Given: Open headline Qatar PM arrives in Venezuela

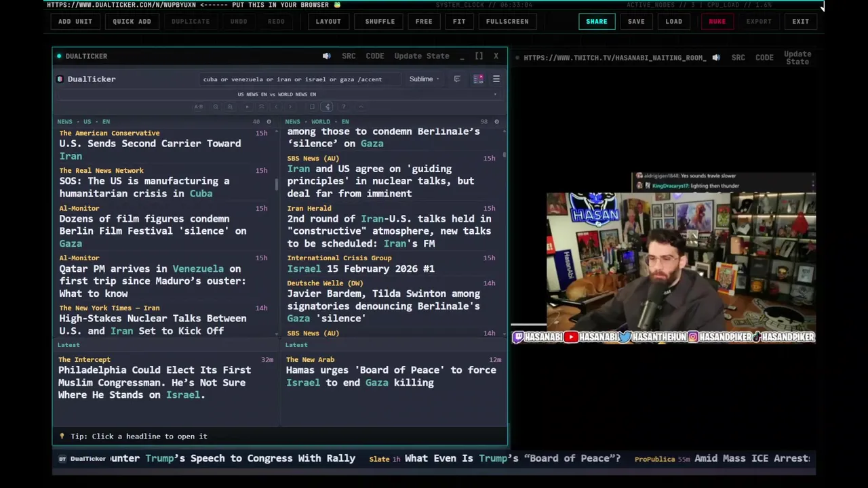Looking at the screenshot, I should pyautogui.click(x=153, y=281).
